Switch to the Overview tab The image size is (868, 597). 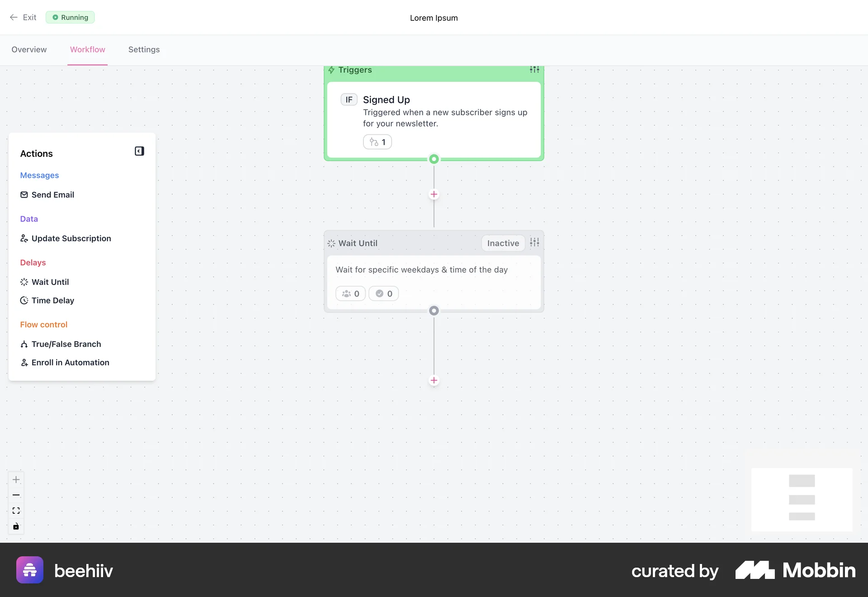[x=29, y=50]
